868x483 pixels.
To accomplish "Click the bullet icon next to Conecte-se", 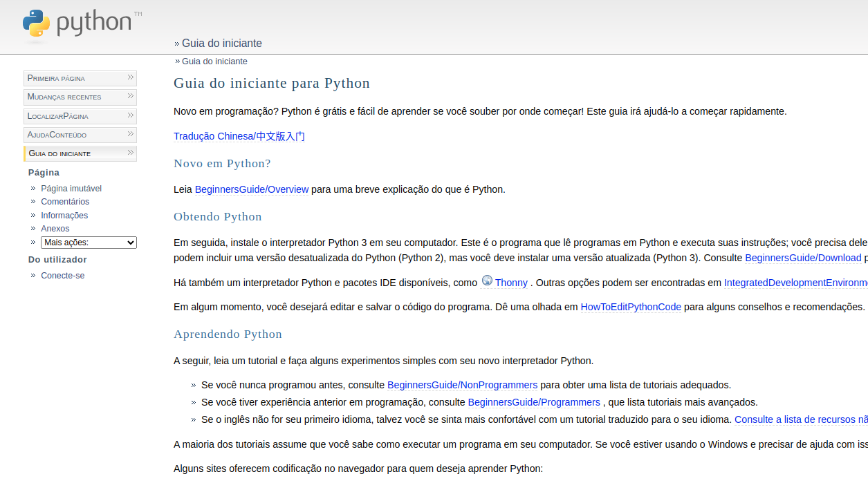I will point(33,275).
